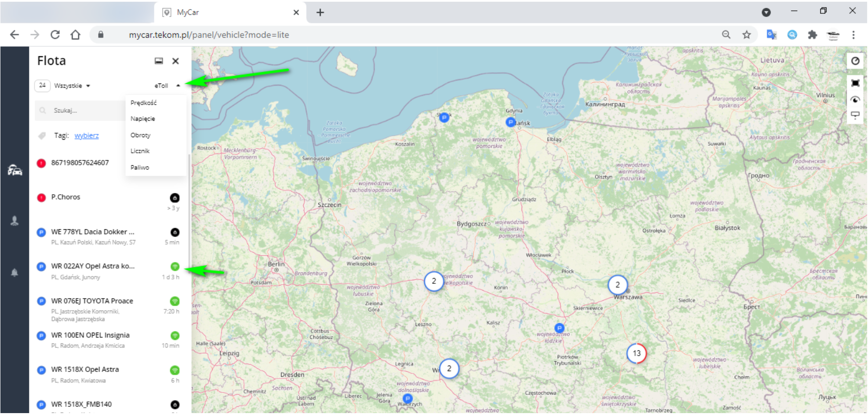868x417 pixels.
Task: Select WR 076EJ TOYOTA Proace vehicle
Action: 108,309
